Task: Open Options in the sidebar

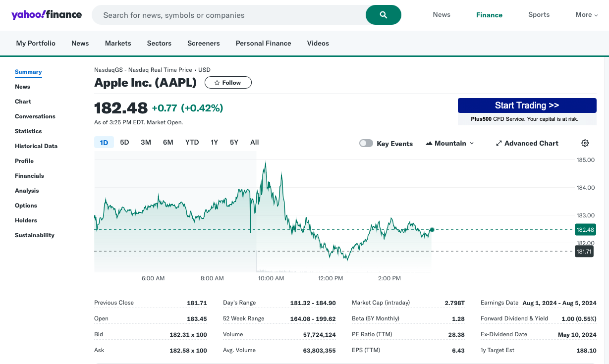Action: click(26, 206)
